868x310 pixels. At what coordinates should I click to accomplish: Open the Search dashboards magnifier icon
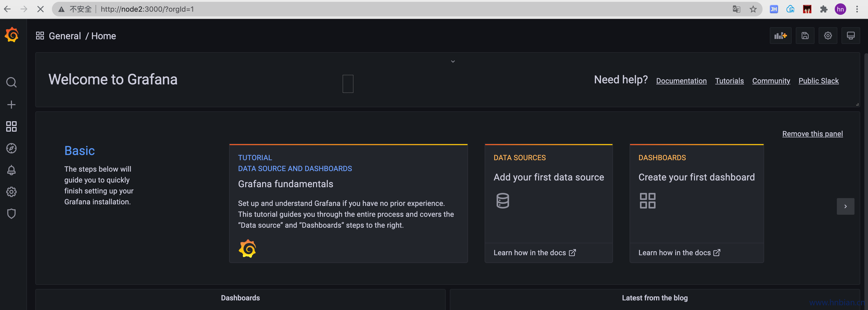pyautogui.click(x=11, y=82)
